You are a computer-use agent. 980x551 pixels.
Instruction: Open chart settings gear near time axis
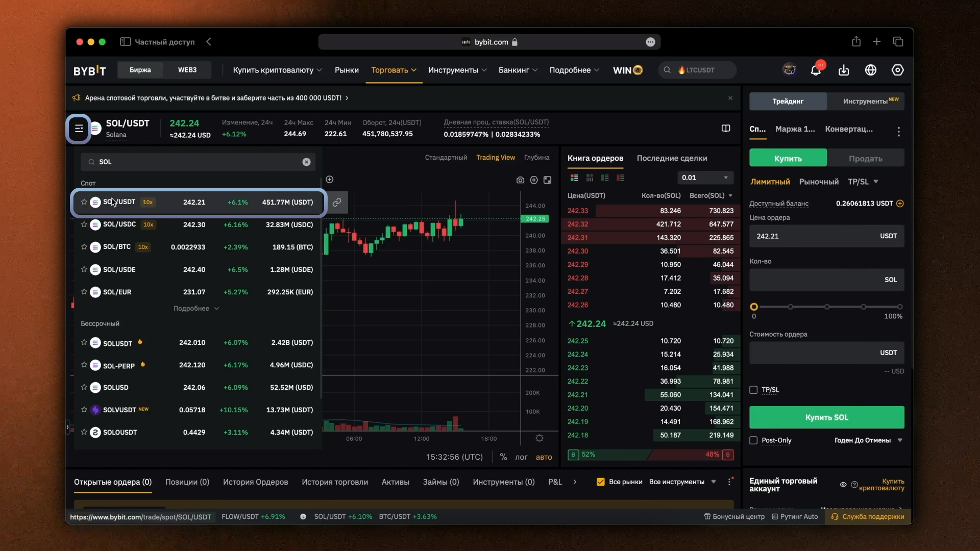[x=540, y=438]
